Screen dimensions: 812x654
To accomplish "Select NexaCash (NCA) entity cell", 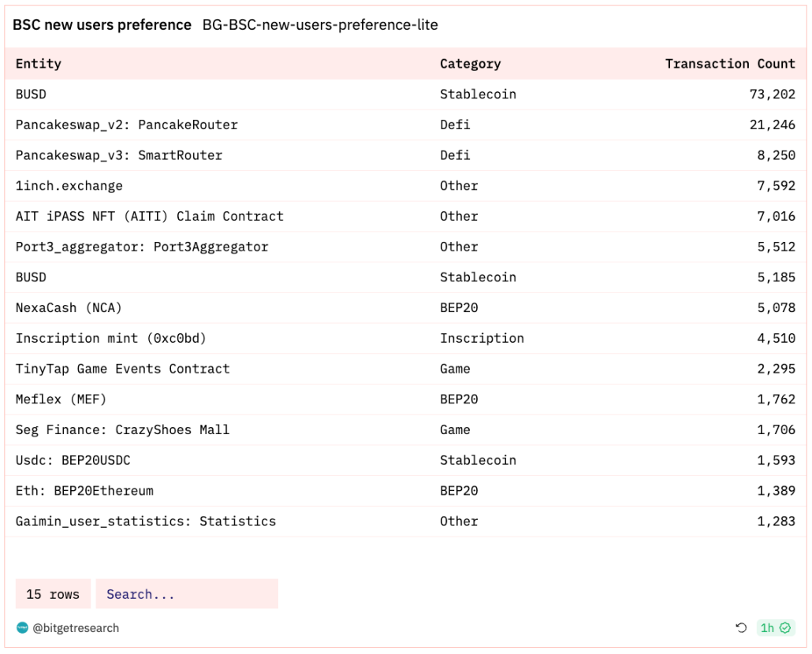I will (x=69, y=308).
